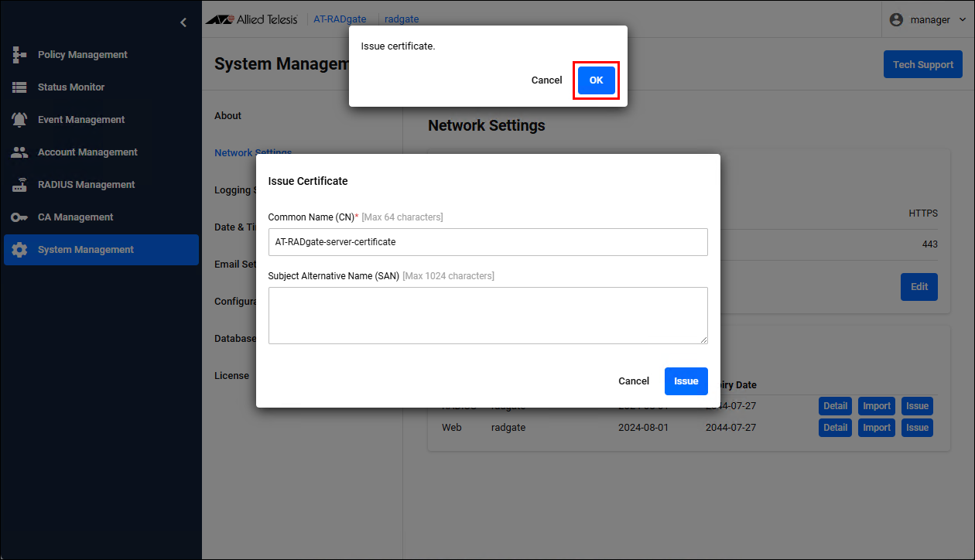
Task: Click Import for the Web certificate row
Action: pos(877,428)
